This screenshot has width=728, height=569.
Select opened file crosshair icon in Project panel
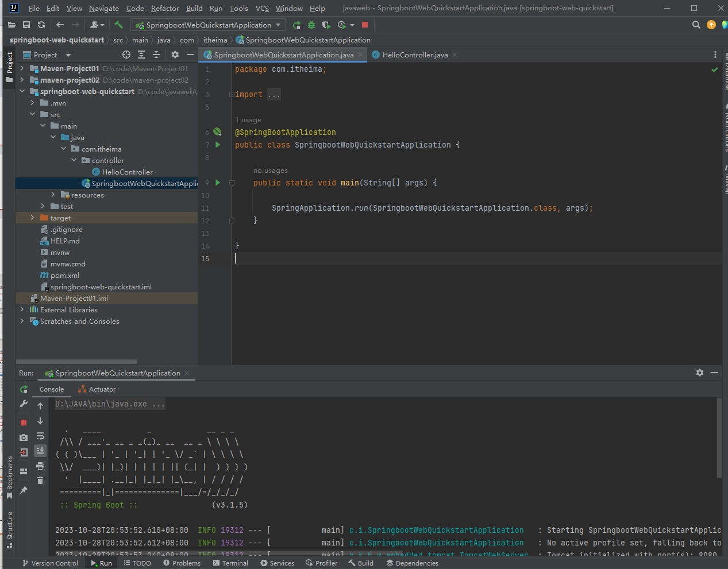(x=126, y=55)
